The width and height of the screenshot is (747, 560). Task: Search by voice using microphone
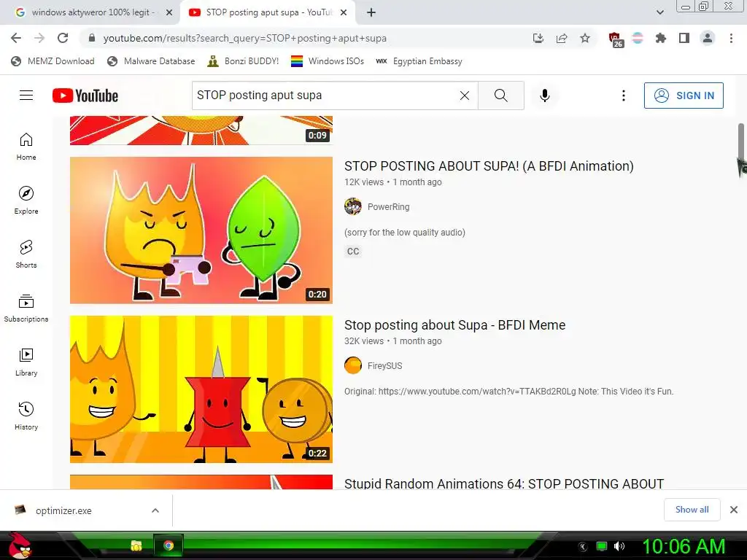point(545,96)
